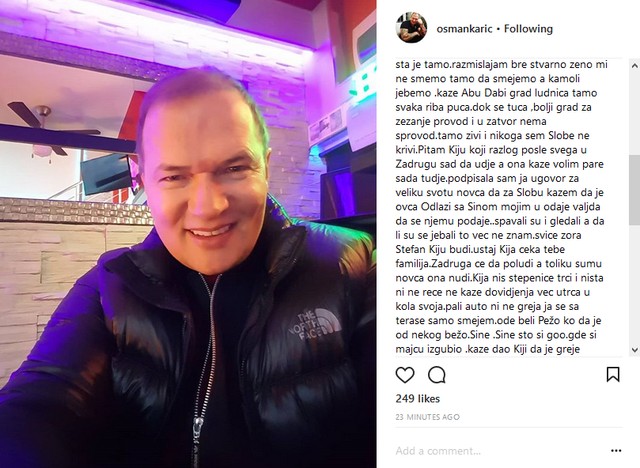Open the 23 minutes ago timestamp link

(x=427, y=417)
